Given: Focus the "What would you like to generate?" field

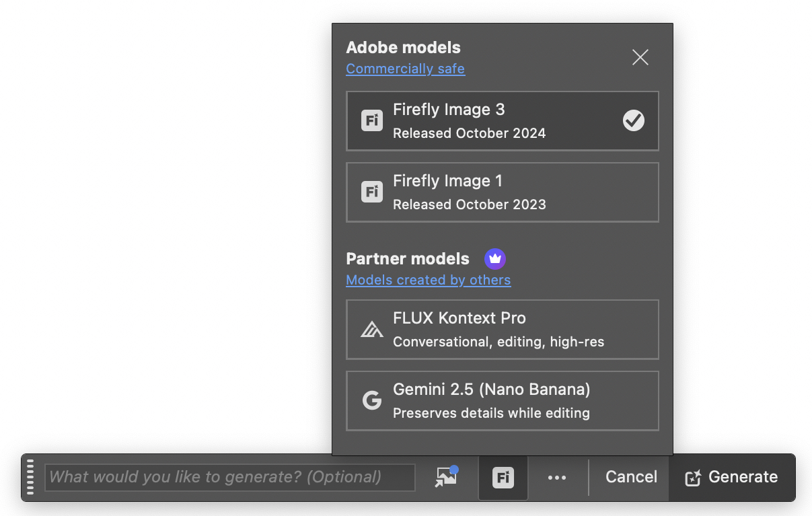Looking at the screenshot, I should pos(229,477).
